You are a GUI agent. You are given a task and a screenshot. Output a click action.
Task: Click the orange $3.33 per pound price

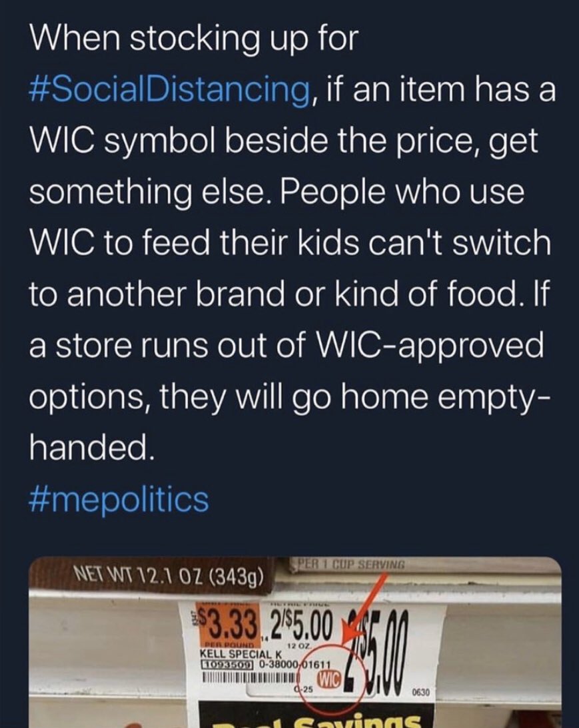coord(228,625)
